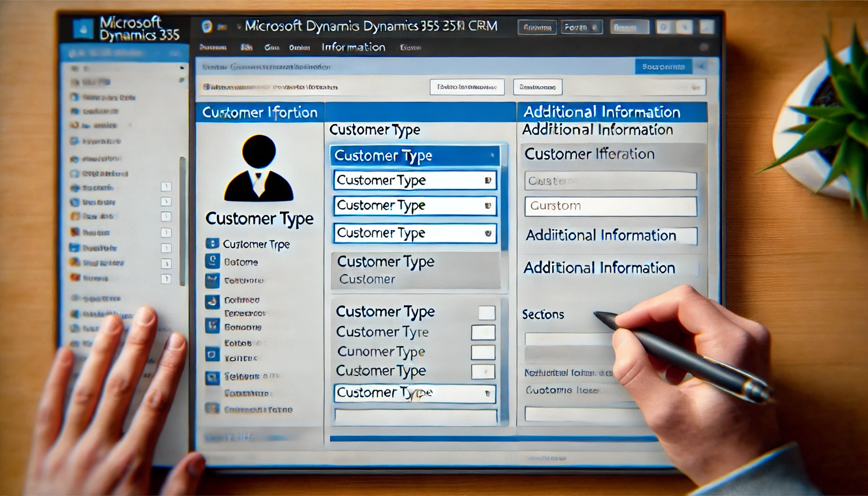
Task: Open the 'Forza' dropdown button in the title bar
Action: coord(582,28)
